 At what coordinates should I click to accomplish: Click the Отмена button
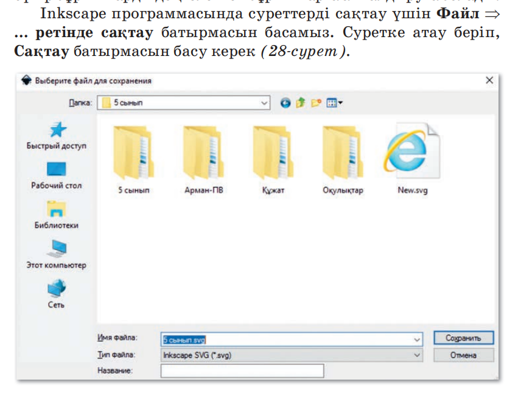click(463, 355)
